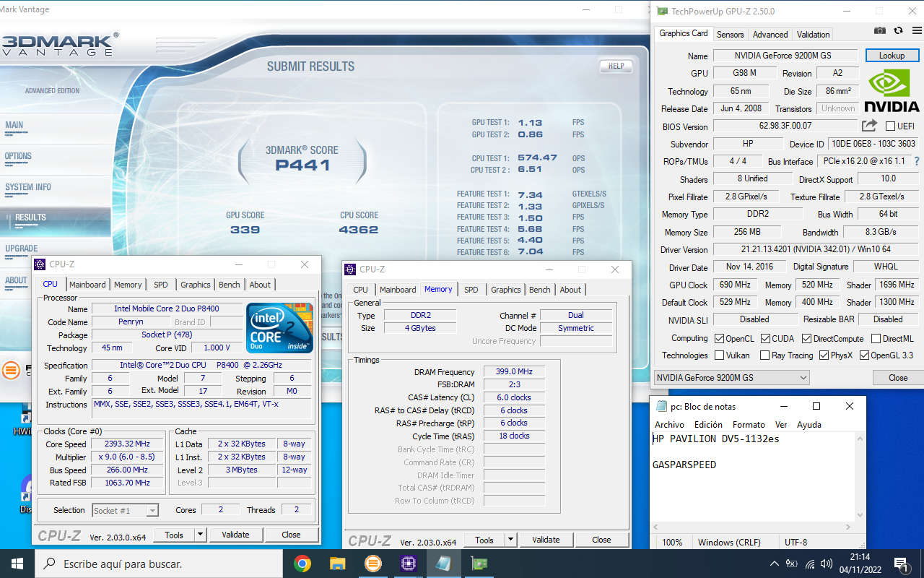Open Windows Start menu
The width and height of the screenshot is (924, 578).
(17, 564)
